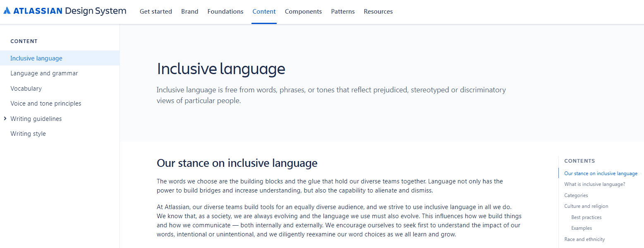Open the Inclusive language sidebar entry
The height and width of the screenshot is (248, 644).
click(36, 58)
